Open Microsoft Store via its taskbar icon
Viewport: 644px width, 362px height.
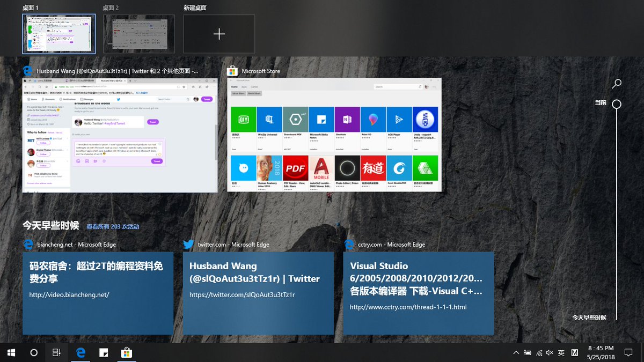(x=127, y=353)
